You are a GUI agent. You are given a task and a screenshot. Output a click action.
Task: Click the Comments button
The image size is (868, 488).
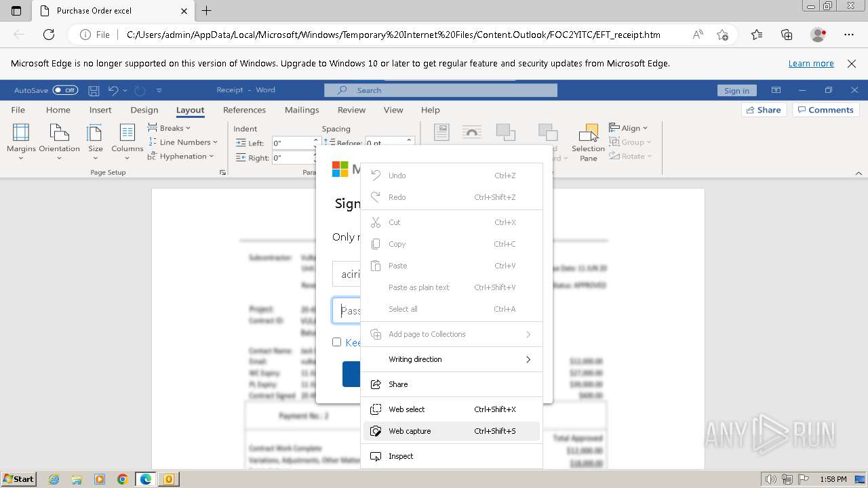tap(826, 110)
